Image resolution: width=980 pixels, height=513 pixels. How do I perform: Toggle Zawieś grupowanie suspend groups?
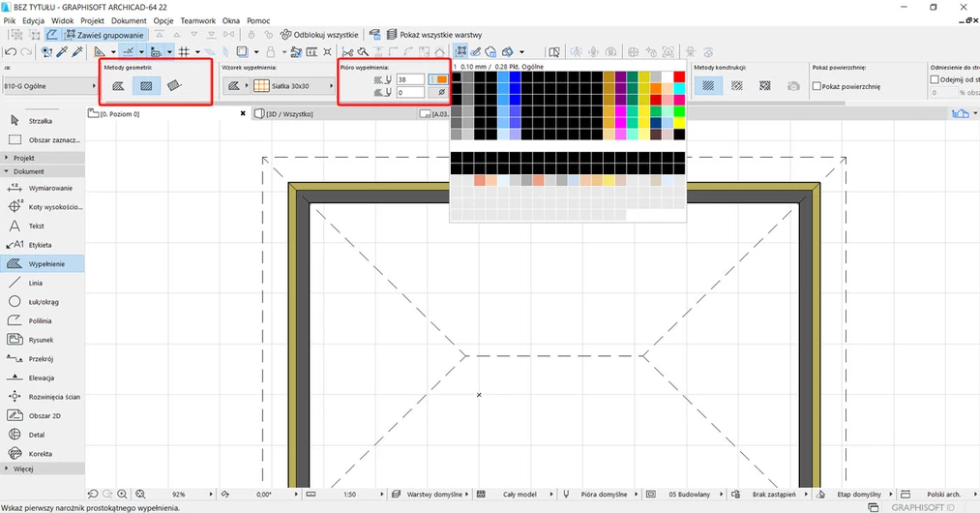tap(104, 35)
